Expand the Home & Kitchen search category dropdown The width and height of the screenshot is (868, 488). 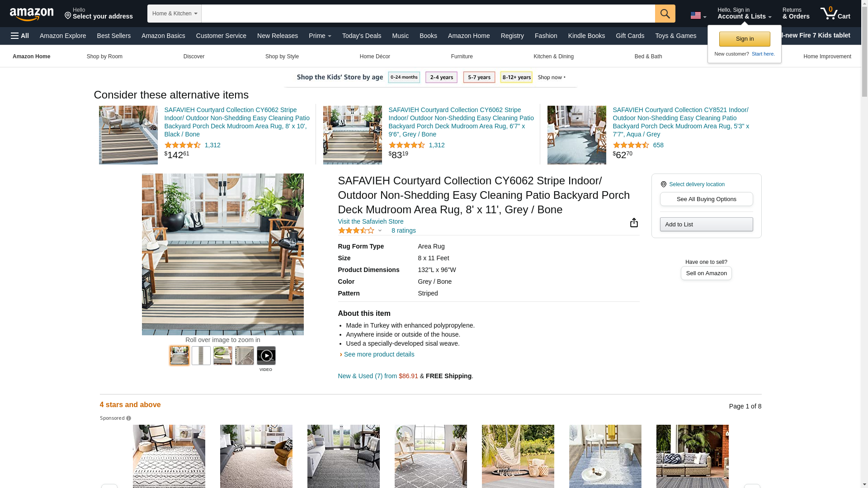point(174,14)
